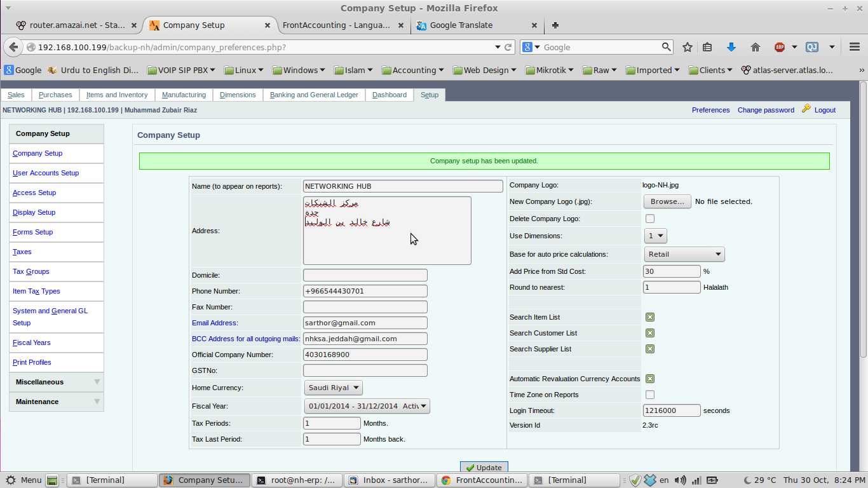This screenshot has height=488, width=868.
Task: Click the key icon beside Logout
Action: (x=806, y=109)
